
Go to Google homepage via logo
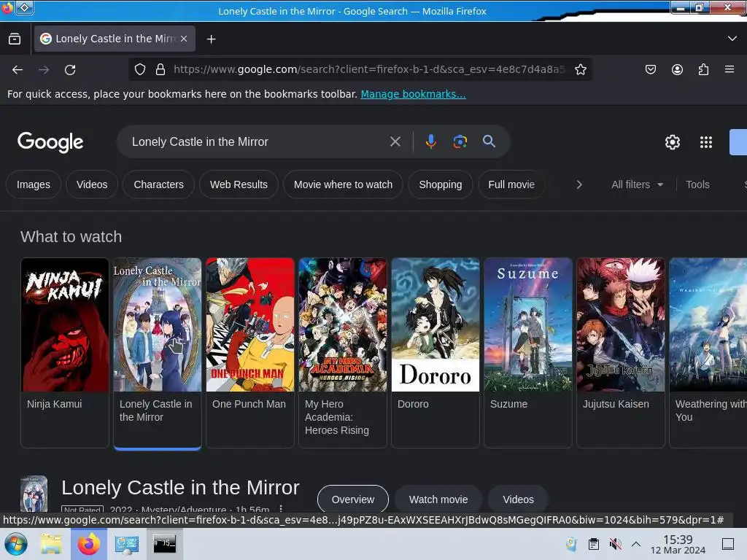[x=50, y=142]
